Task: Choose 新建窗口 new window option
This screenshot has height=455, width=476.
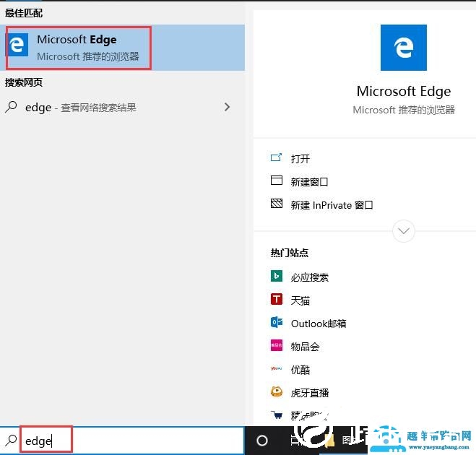Action: pos(309,182)
